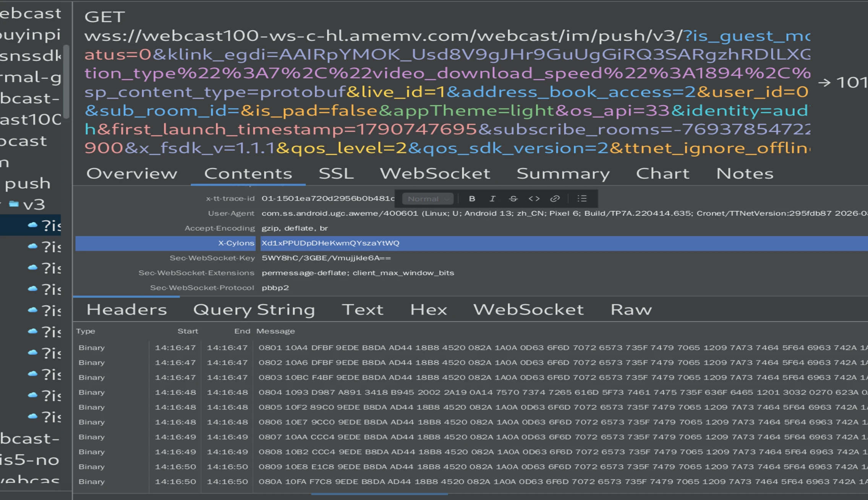The image size is (868, 500).
Task: Open the Notes tab
Action: pos(745,174)
